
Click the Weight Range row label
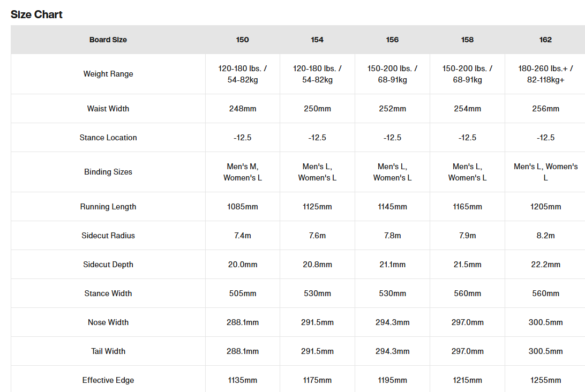click(x=108, y=74)
